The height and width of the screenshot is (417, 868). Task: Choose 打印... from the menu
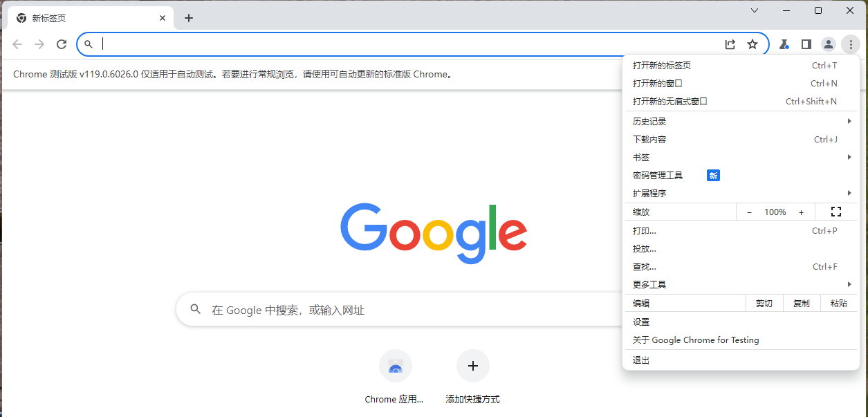point(741,231)
